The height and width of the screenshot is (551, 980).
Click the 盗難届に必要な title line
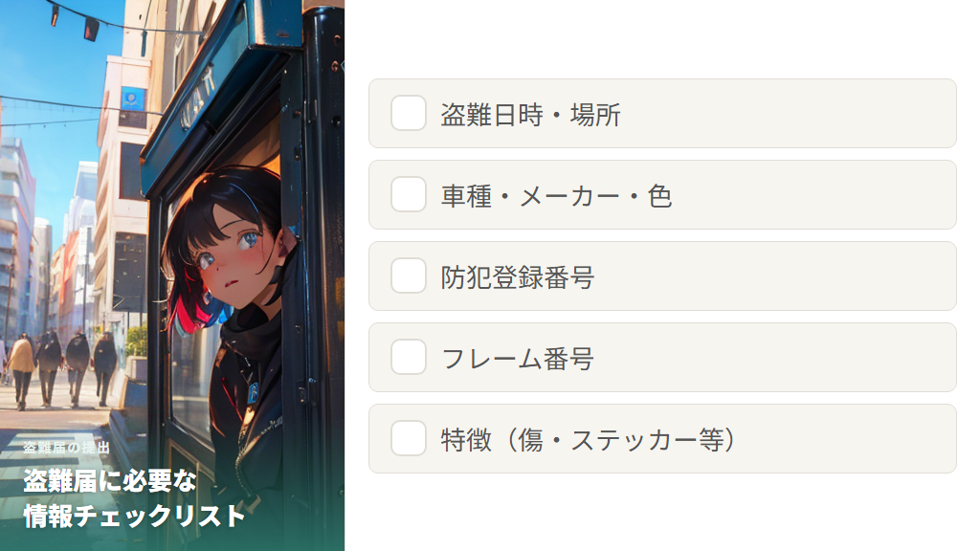click(109, 480)
